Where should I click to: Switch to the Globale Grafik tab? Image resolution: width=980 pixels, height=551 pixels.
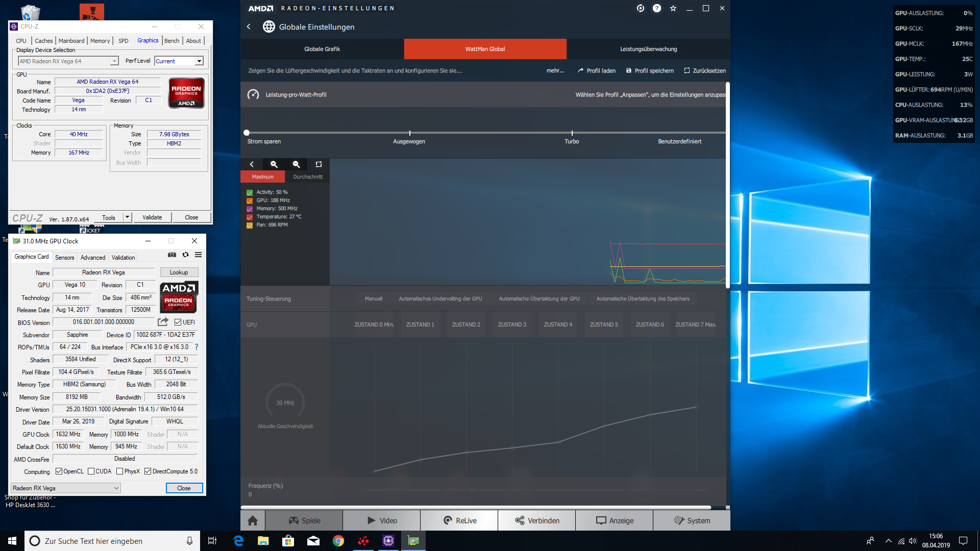tap(322, 49)
